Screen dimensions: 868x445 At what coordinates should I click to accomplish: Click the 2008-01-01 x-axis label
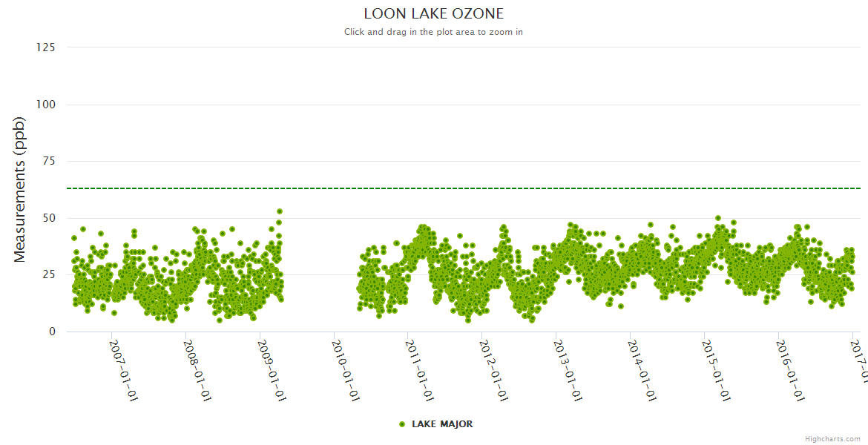[198, 369]
